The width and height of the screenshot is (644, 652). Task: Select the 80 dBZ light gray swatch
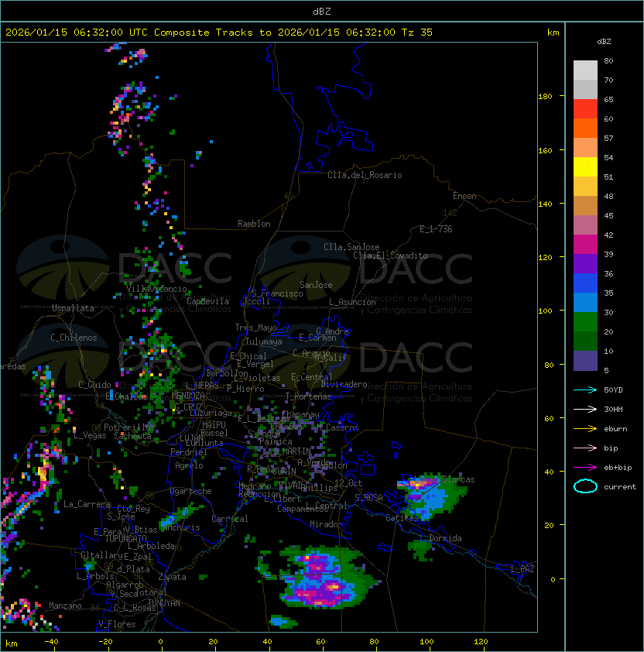[585, 70]
